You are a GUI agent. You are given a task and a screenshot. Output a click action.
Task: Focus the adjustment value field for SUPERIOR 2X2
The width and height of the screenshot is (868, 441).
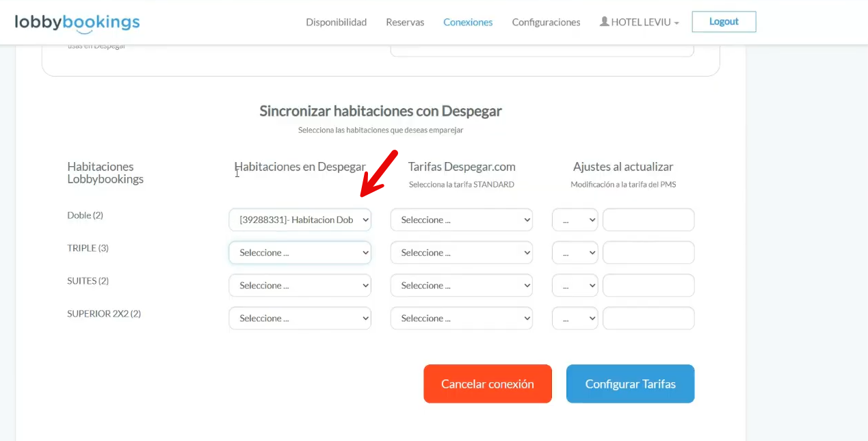pos(648,319)
